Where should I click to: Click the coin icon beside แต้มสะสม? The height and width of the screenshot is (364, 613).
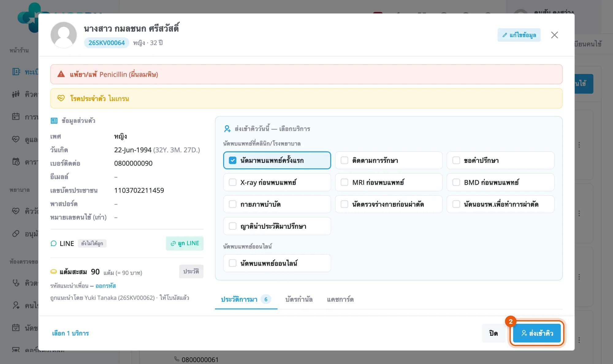coord(54,272)
